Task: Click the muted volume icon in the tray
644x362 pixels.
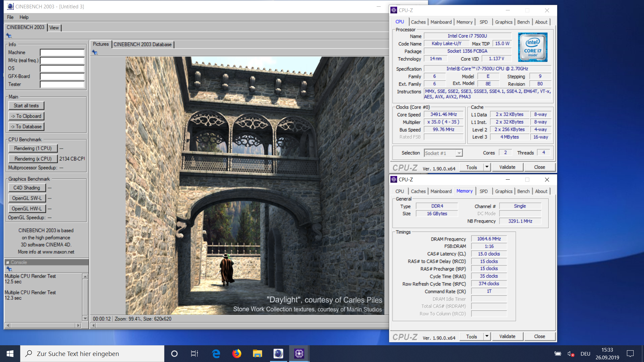Action: [x=571, y=354]
